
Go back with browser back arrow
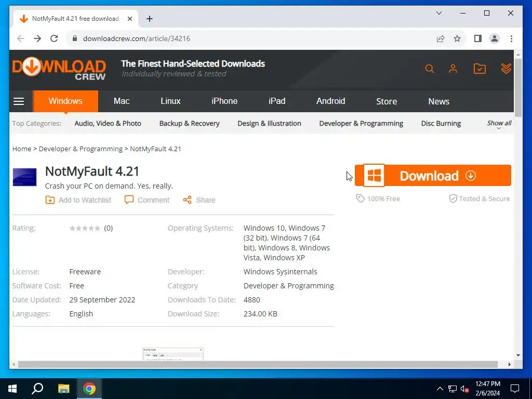pos(21,38)
